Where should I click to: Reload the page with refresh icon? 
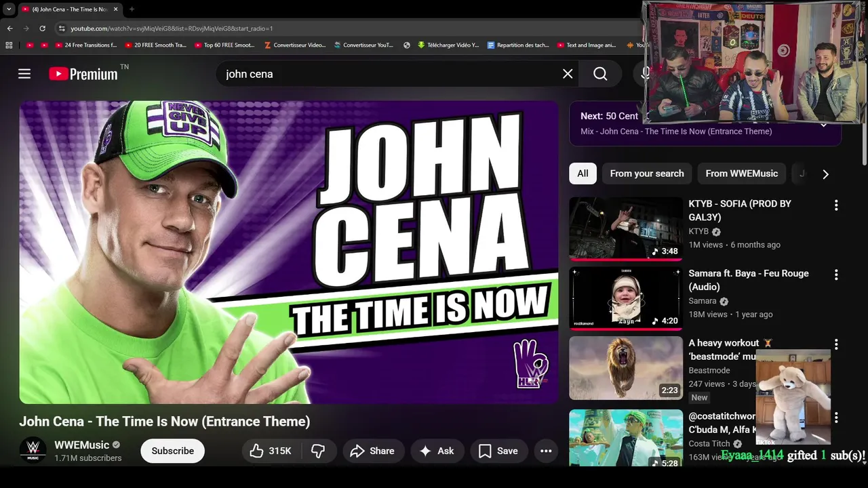(42, 28)
